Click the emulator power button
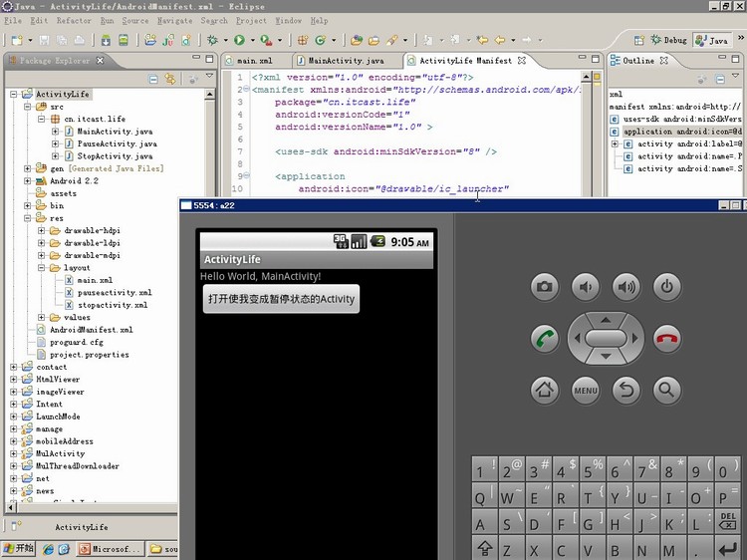The height and width of the screenshot is (560, 747). tap(667, 287)
